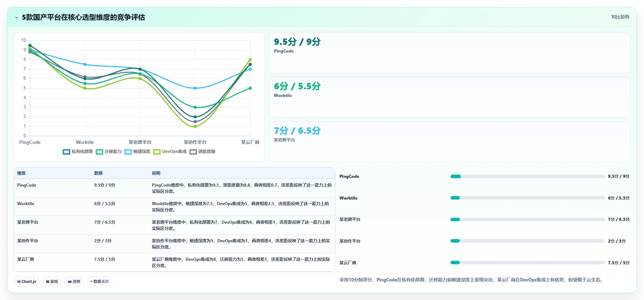Click the 维度 column header in the table

[x=21, y=173]
